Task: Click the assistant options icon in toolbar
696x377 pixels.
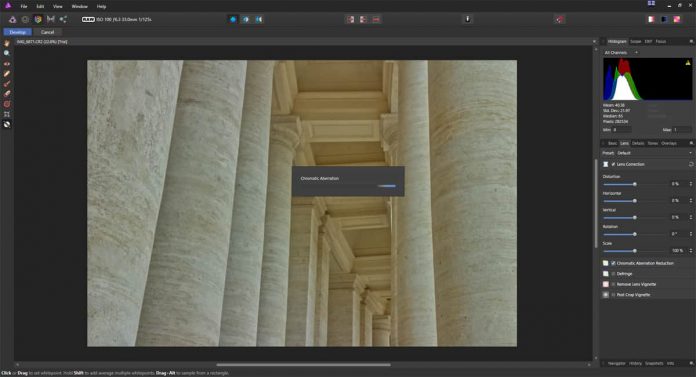Action: pyautogui.click(x=467, y=19)
